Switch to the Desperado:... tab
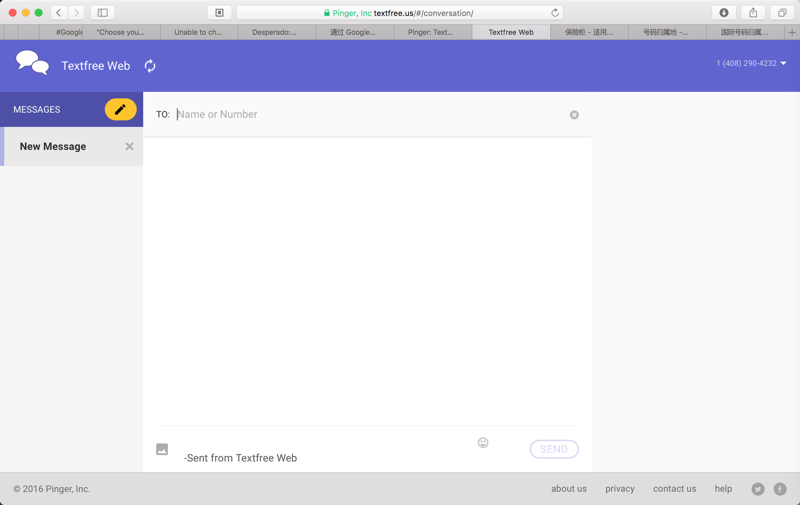 pos(277,32)
